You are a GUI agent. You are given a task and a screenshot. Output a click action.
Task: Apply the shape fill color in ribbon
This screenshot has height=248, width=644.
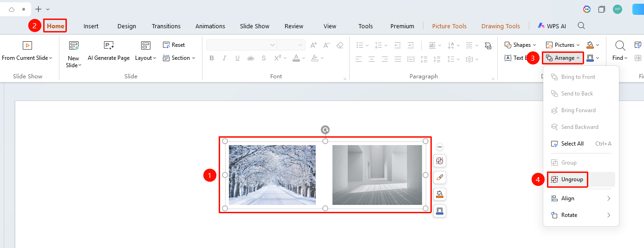tap(590, 45)
